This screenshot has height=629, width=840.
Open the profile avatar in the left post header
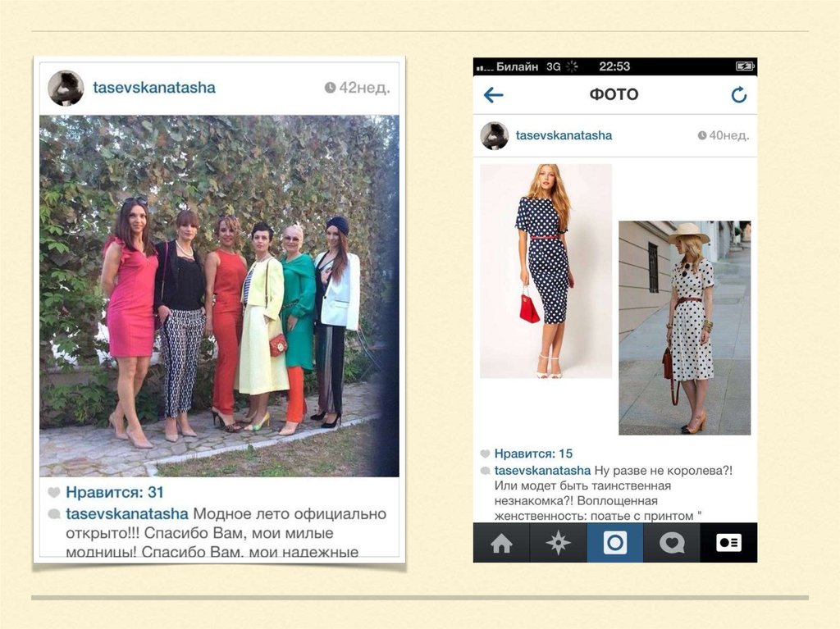coord(66,87)
